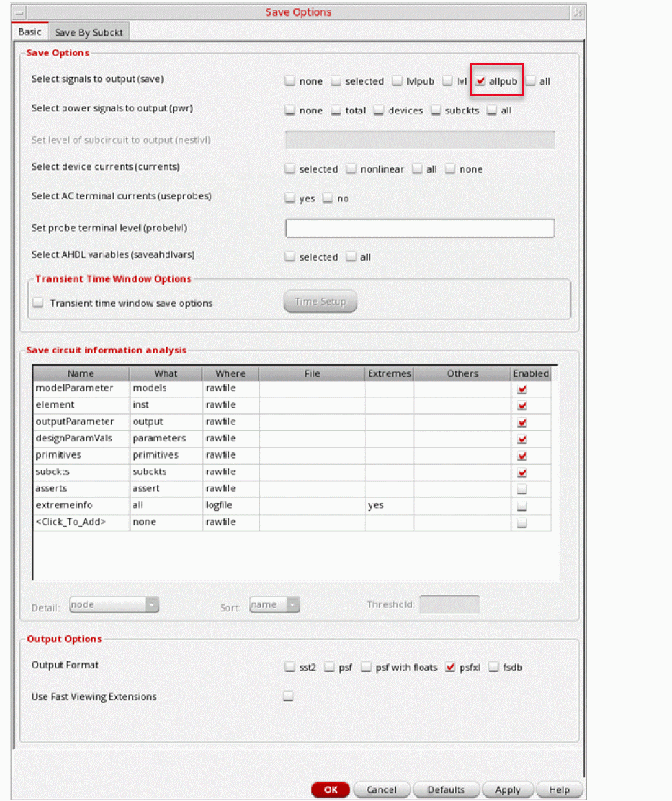This screenshot has height=801, width=672.
Task: Check 'total' for power signals
Action: click(x=336, y=110)
